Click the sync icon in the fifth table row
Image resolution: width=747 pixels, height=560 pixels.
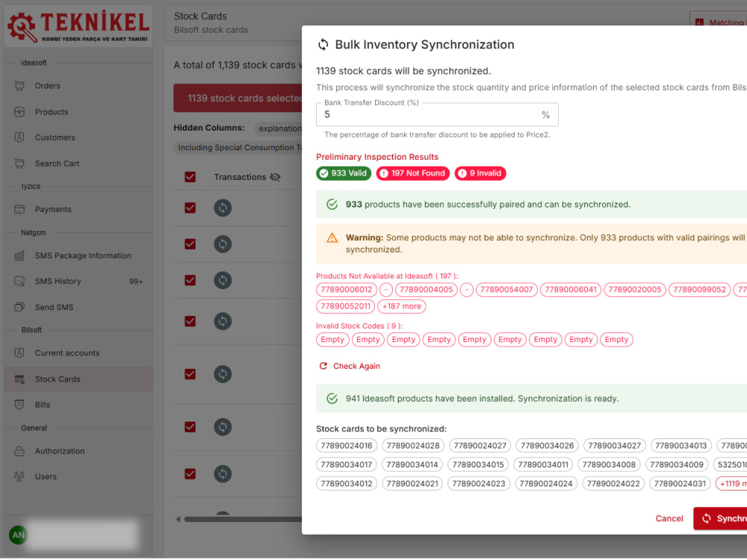[223, 374]
